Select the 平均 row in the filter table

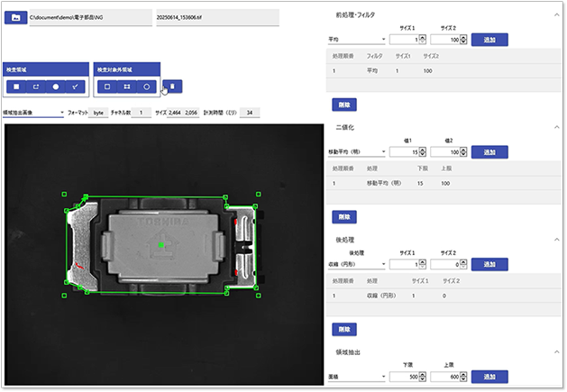pos(444,71)
